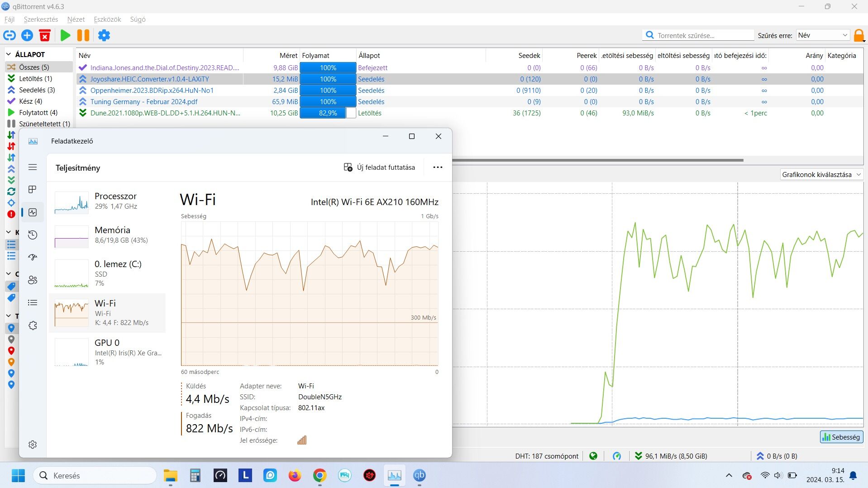Image resolution: width=868 pixels, height=488 pixels.
Task: Click the horizontal scrollbar under torrent list
Action: (x=597, y=160)
